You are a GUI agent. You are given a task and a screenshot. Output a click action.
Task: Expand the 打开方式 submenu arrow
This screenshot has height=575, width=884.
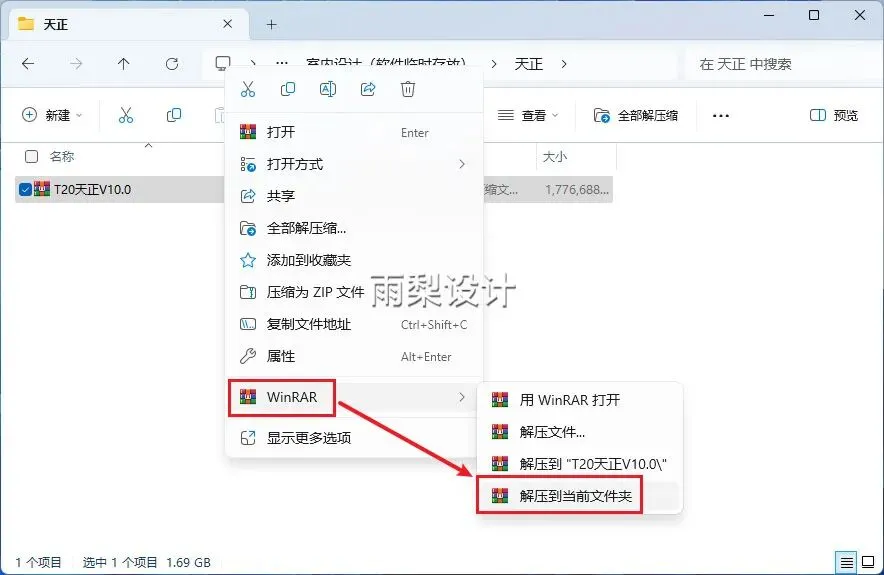(462, 164)
